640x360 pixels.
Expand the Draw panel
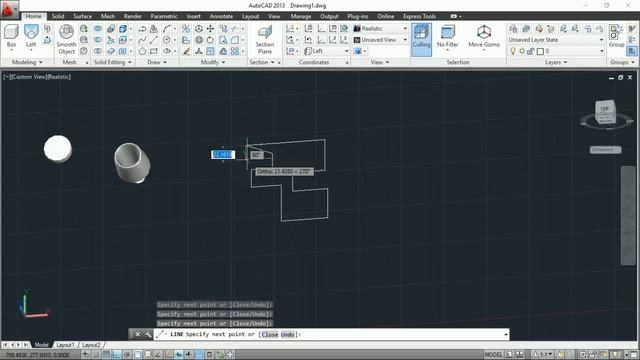tap(157, 62)
